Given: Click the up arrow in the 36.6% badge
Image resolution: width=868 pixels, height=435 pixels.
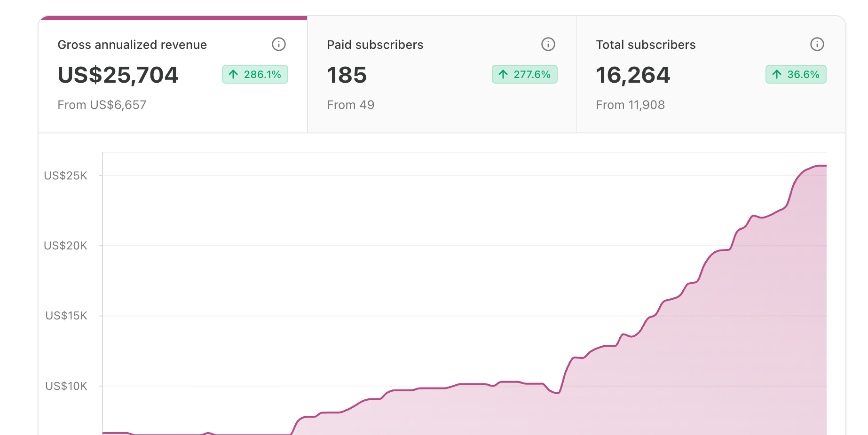Looking at the screenshot, I should [777, 74].
